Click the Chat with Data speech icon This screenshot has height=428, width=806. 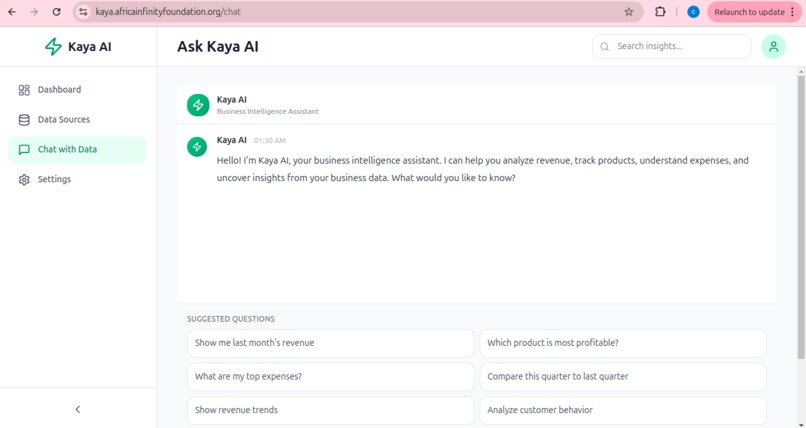click(x=24, y=150)
